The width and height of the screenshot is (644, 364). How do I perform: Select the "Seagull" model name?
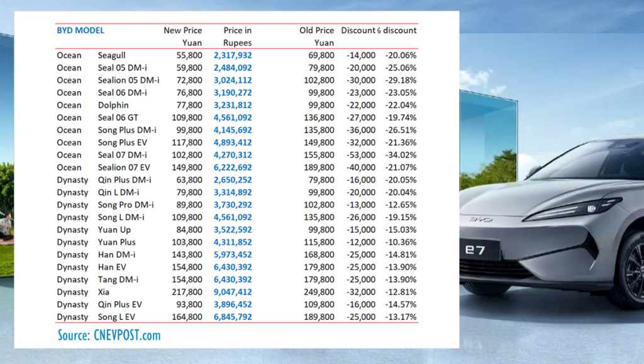112,55
